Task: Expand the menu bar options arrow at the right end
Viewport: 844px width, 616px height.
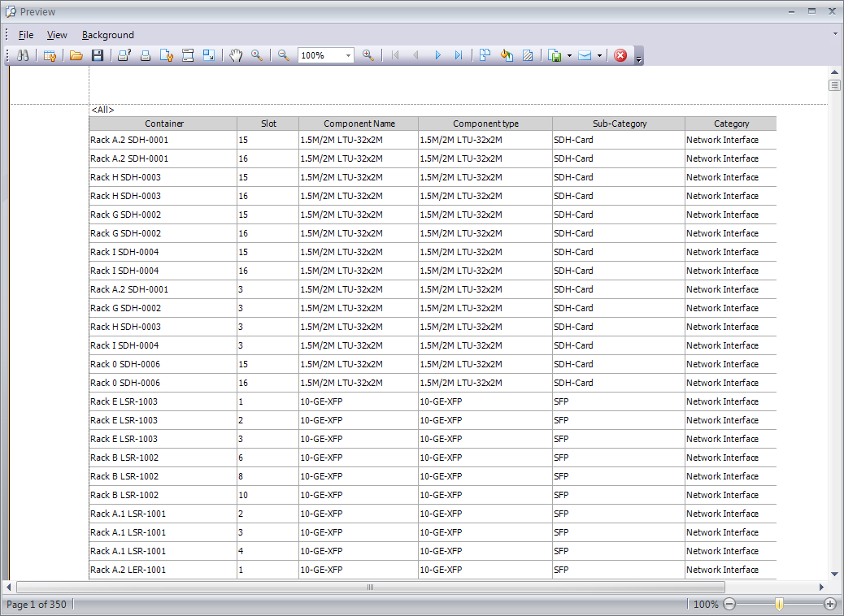Action: point(834,34)
